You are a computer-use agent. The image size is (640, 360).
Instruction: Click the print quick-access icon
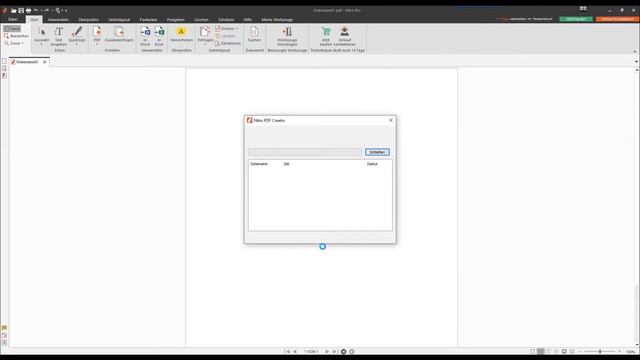(x=29, y=11)
